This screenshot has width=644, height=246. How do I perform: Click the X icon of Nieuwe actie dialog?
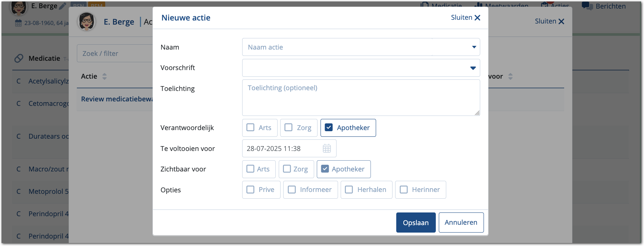click(x=477, y=18)
